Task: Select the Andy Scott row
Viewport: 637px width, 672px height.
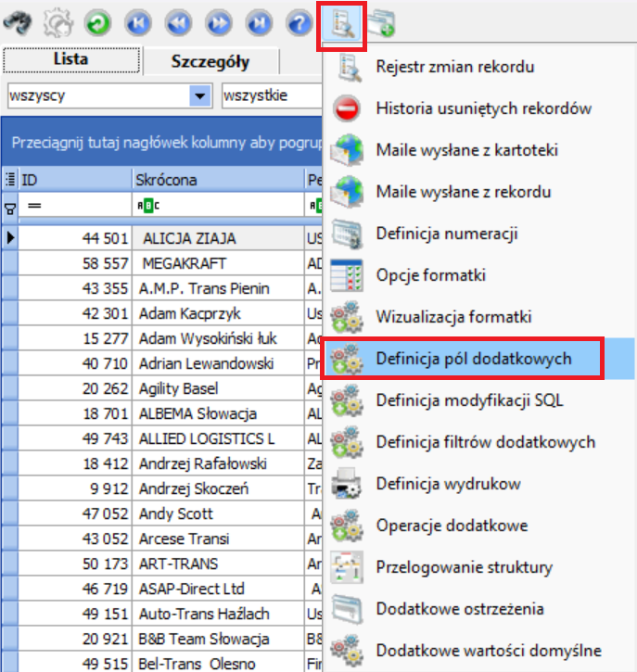Action: coord(162,514)
